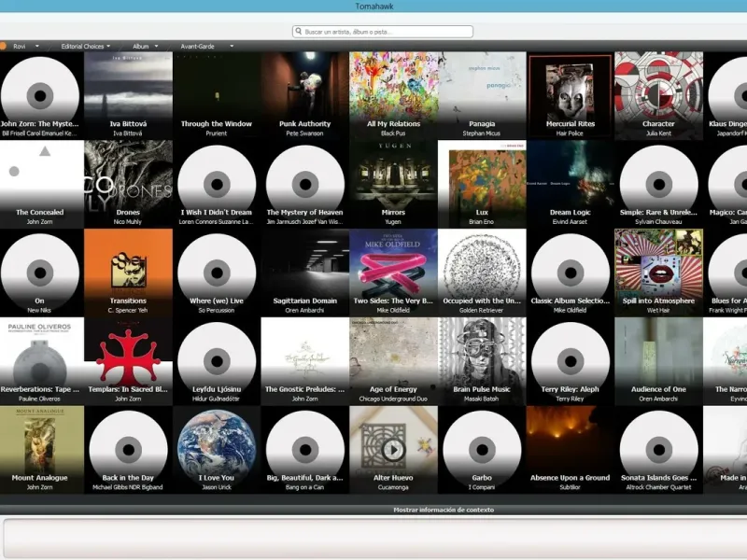Viewport: 747px width, 560px height.
Task: Open Punk Authority album cover
Action: [x=305, y=95]
